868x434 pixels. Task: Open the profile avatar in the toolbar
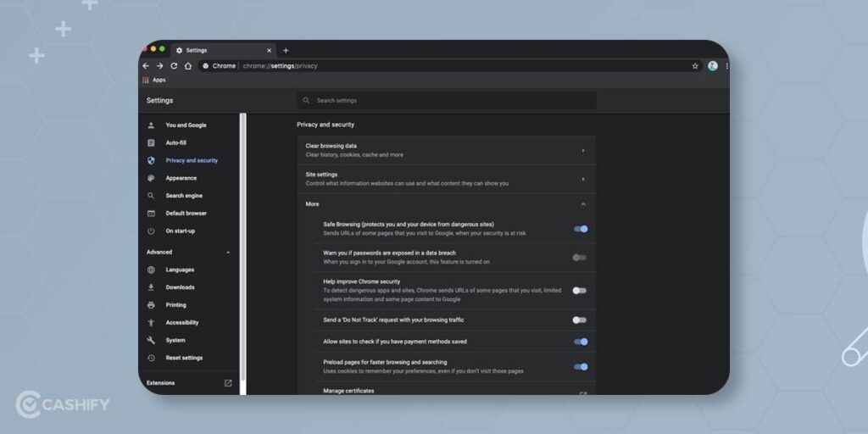pos(712,66)
